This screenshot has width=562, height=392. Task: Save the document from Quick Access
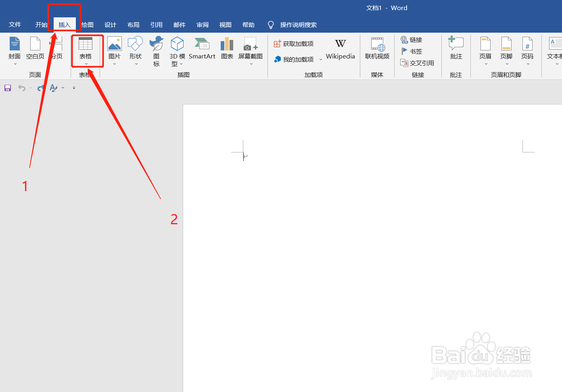tap(8, 88)
